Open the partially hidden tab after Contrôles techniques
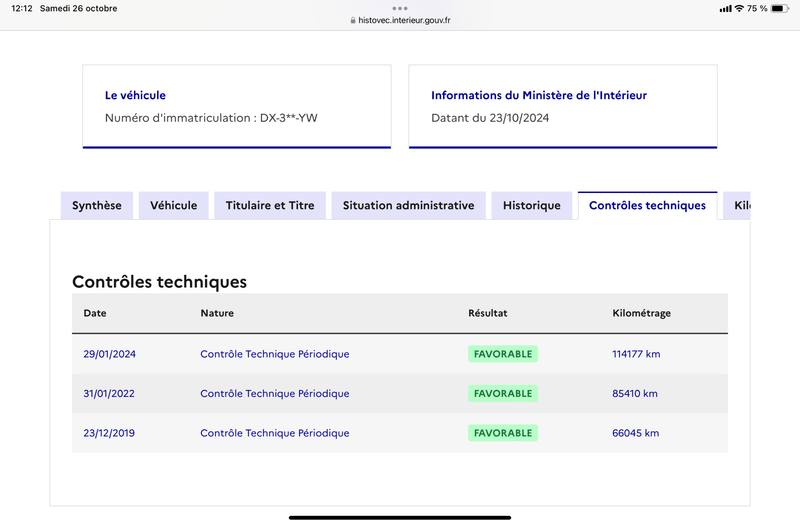 pos(740,206)
